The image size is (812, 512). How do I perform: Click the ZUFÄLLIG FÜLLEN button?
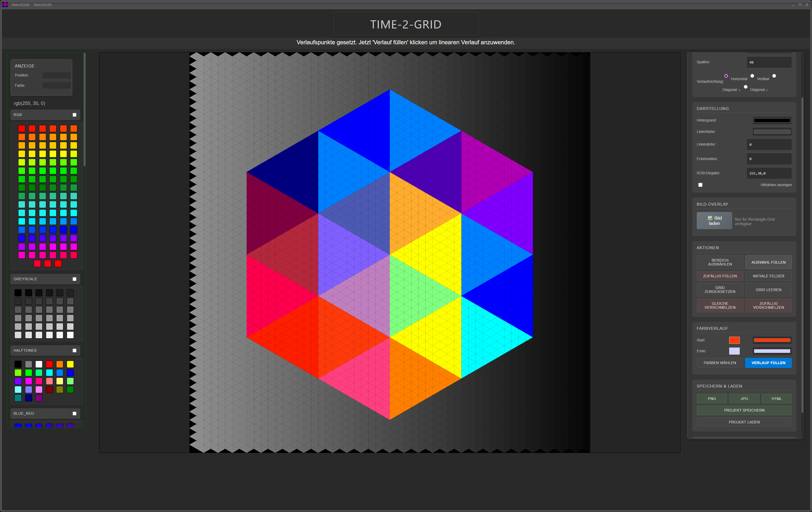pyautogui.click(x=720, y=276)
